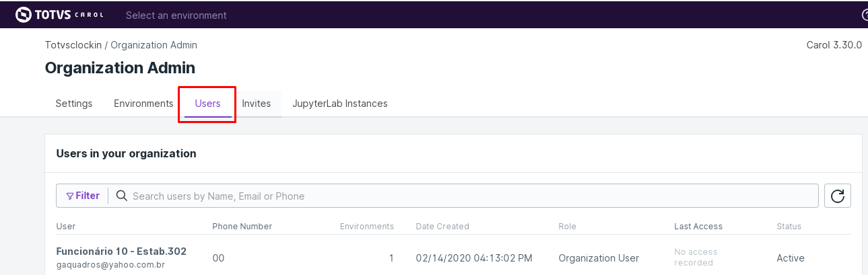868x275 pixels.
Task: Open the help icon in top bar
Action: pos(864,14)
